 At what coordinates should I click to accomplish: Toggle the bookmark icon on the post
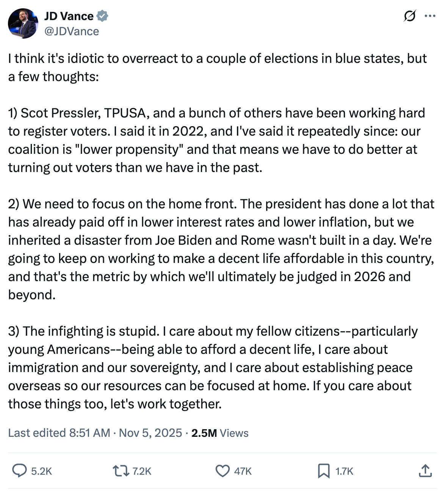323,471
